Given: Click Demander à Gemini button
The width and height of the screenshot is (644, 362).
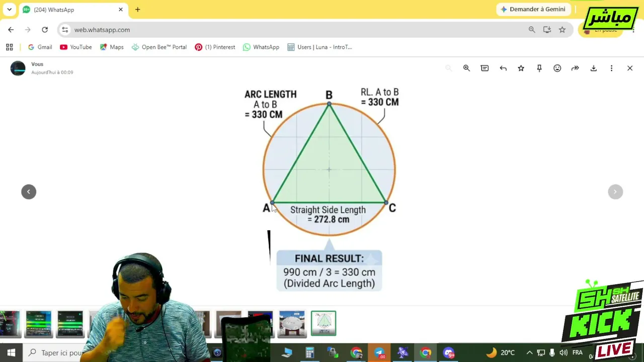Looking at the screenshot, I should (x=533, y=10).
